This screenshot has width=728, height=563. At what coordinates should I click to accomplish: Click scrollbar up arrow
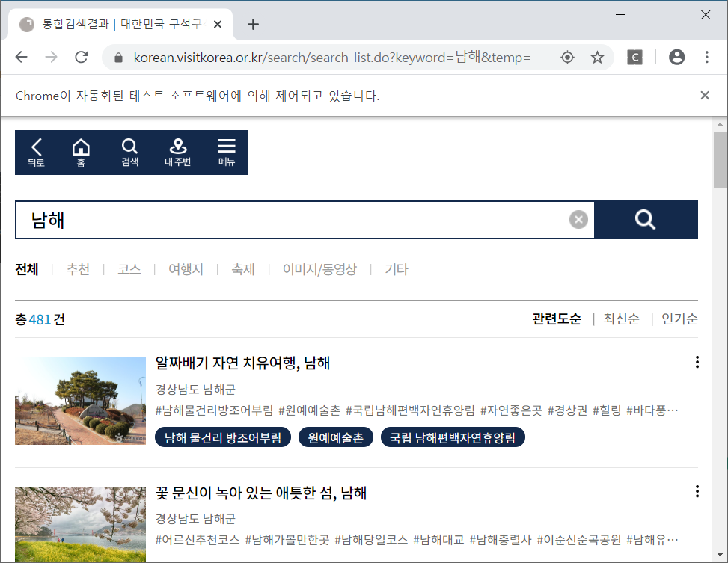click(720, 124)
